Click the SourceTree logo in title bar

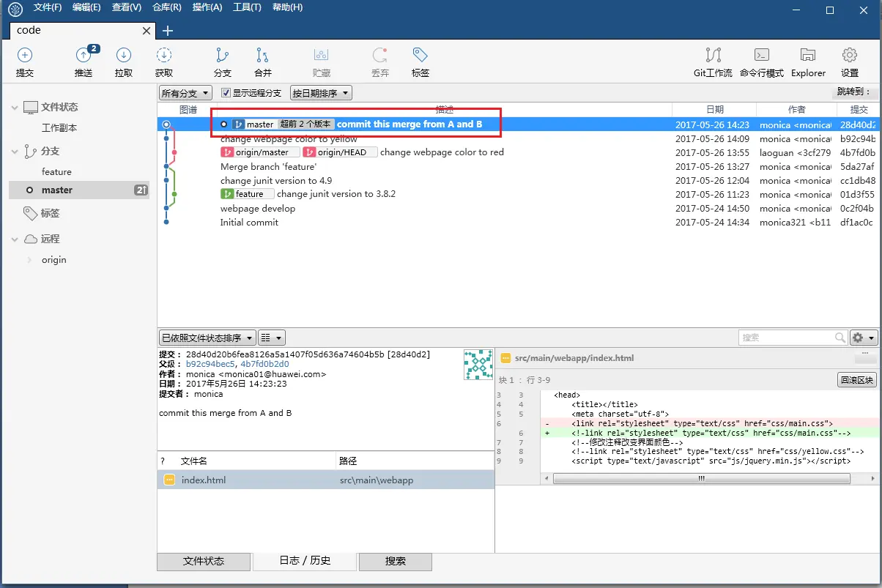(14, 10)
